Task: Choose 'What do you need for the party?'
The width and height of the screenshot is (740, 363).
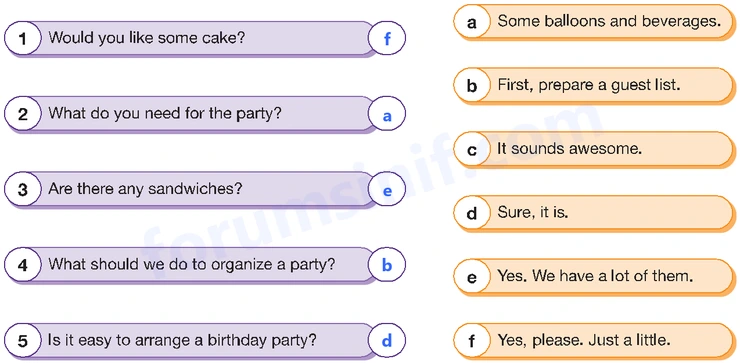Action: coord(165,114)
